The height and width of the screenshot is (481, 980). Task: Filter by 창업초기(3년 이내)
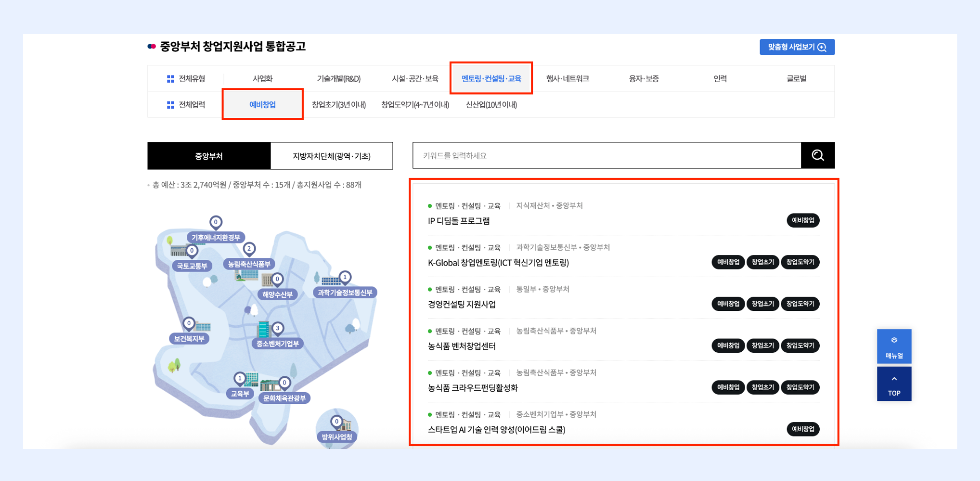(339, 105)
